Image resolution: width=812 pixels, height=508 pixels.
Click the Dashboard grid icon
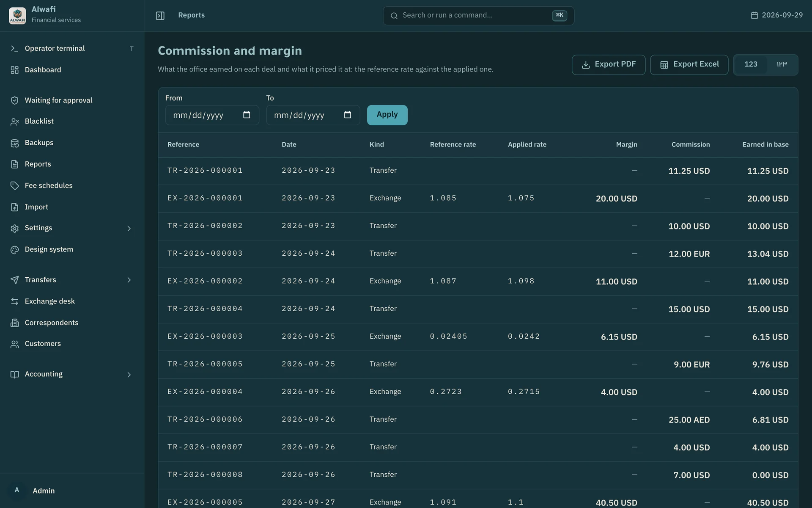pos(14,70)
